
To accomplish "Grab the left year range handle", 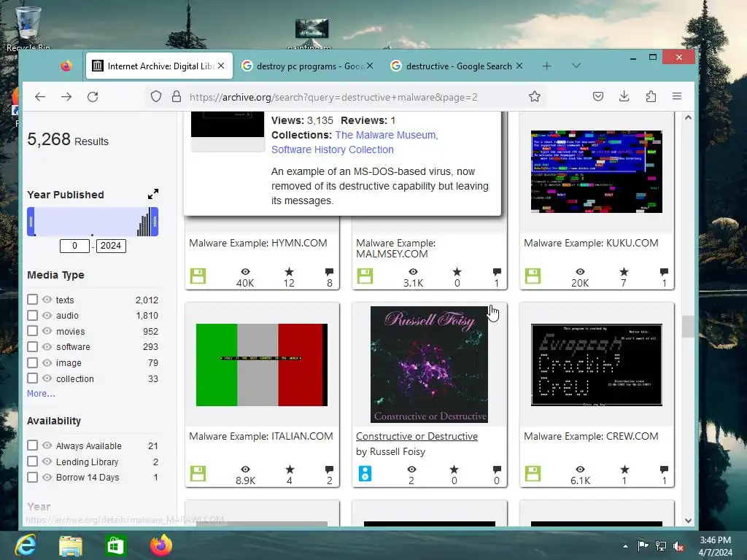I will pyautogui.click(x=31, y=222).
